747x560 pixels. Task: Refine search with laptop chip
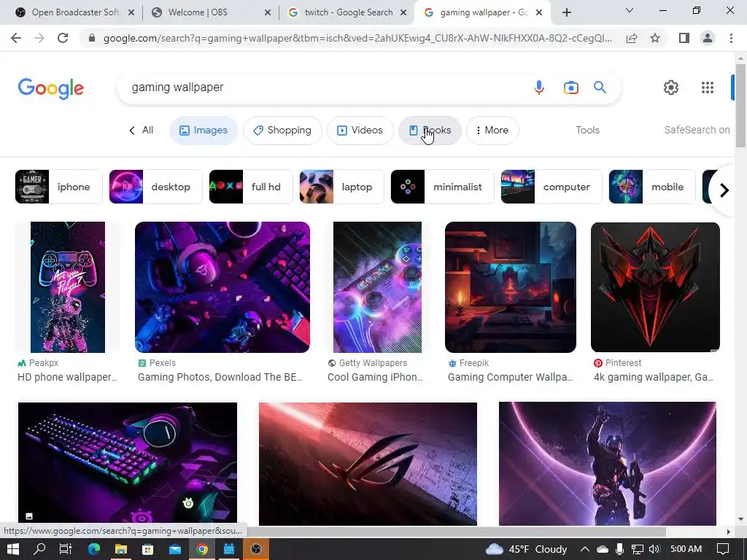tap(341, 187)
